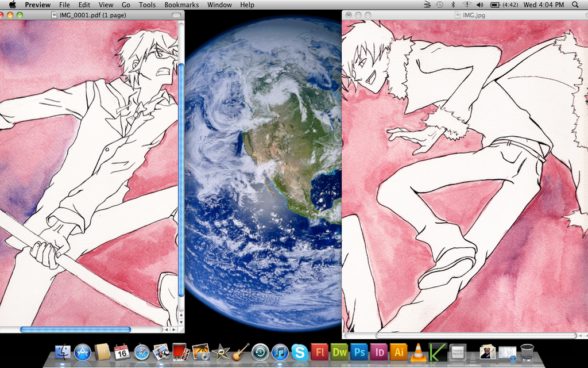The image size is (588, 368).
Task: Open Skype from the Dock
Action: click(300, 352)
